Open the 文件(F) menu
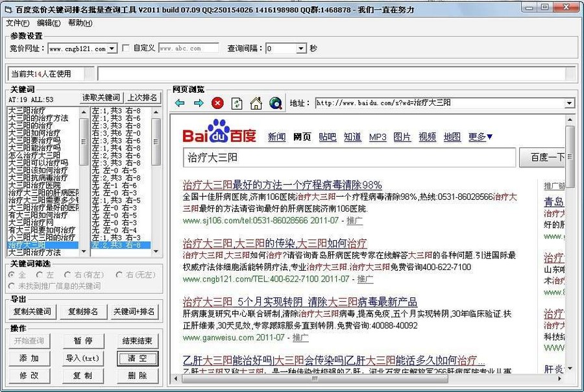Viewport: 584px width, 392px height. (18, 23)
